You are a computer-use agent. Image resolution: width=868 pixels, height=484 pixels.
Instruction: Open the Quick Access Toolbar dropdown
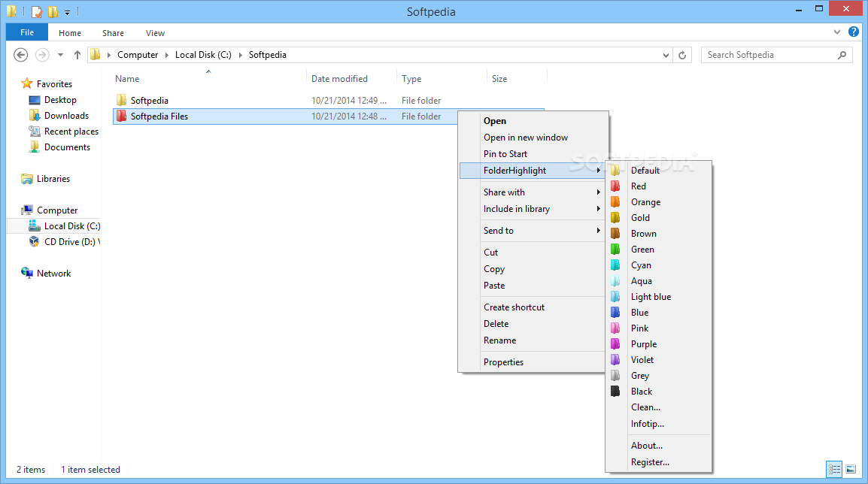coord(67,11)
